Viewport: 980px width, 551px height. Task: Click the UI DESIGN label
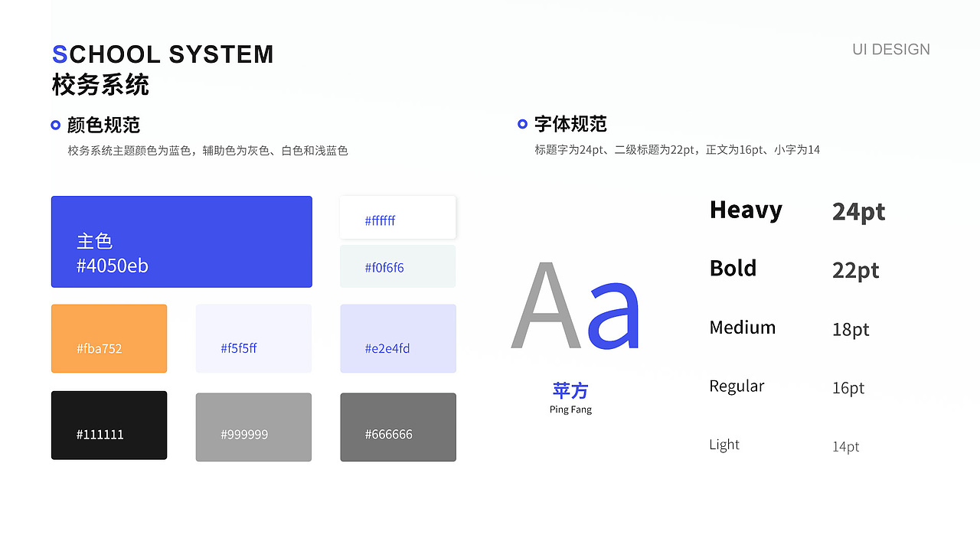click(x=891, y=49)
